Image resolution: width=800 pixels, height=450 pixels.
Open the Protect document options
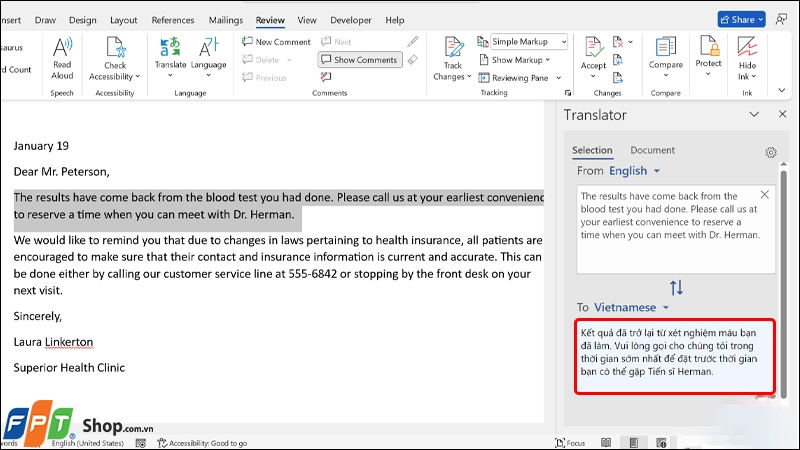click(x=708, y=56)
